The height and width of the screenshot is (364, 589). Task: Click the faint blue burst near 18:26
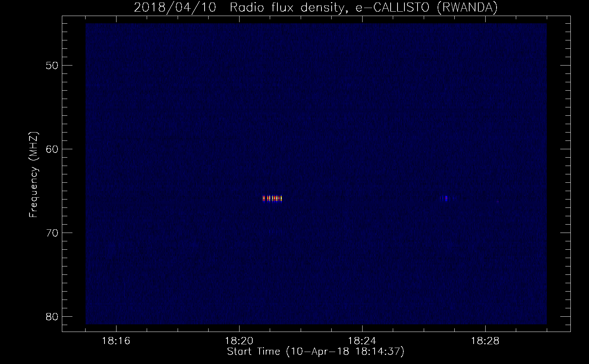click(446, 198)
